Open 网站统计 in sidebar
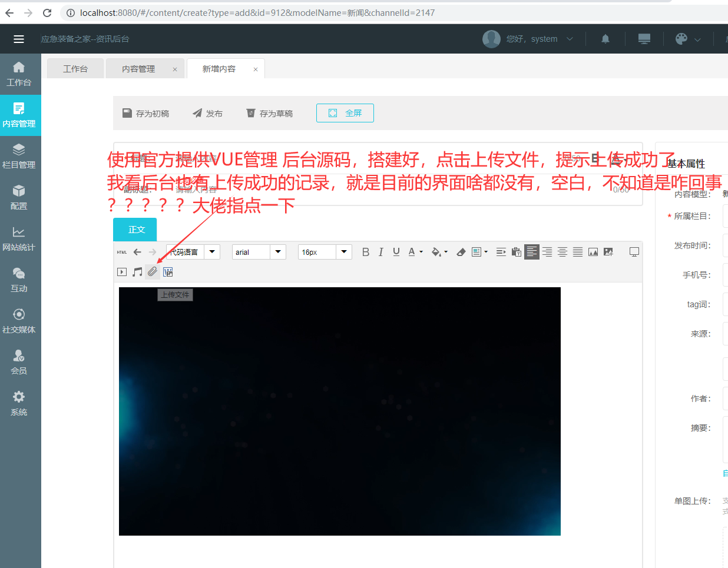728x568 pixels. click(x=19, y=239)
